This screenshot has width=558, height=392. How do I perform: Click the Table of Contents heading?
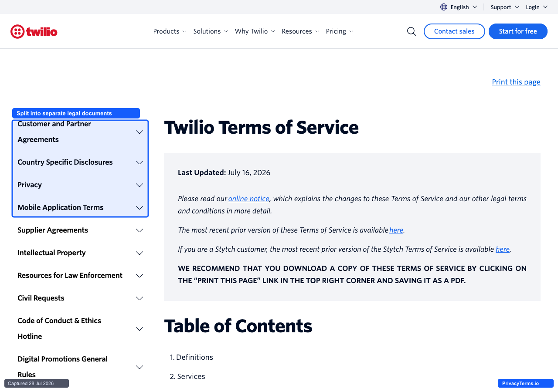tap(238, 326)
